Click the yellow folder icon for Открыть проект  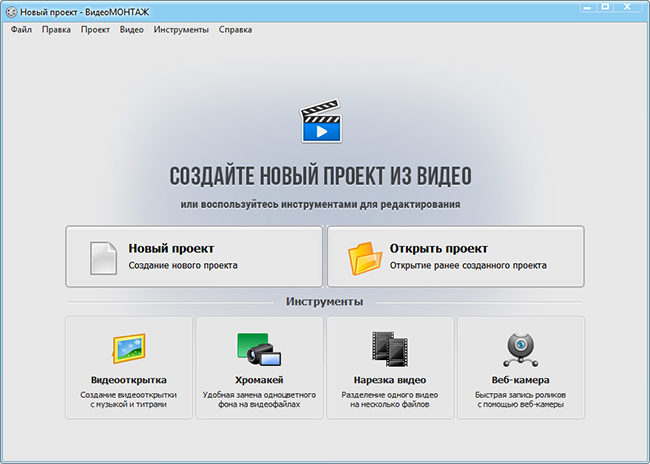[364, 258]
